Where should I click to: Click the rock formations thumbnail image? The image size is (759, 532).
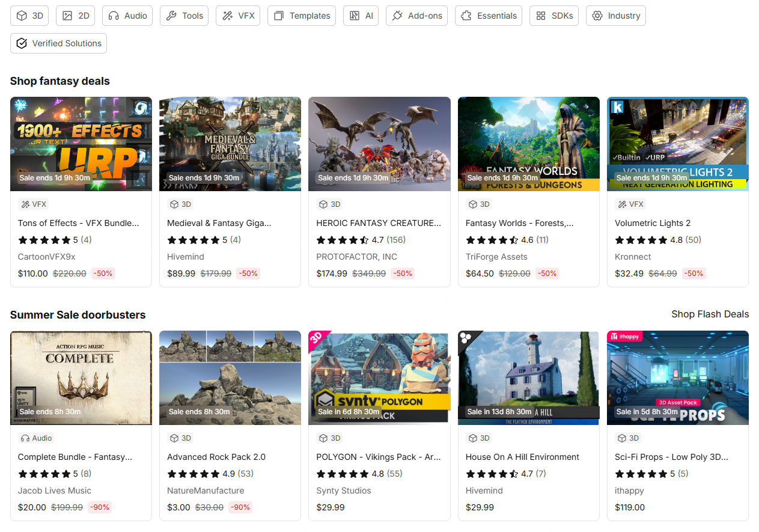point(230,378)
